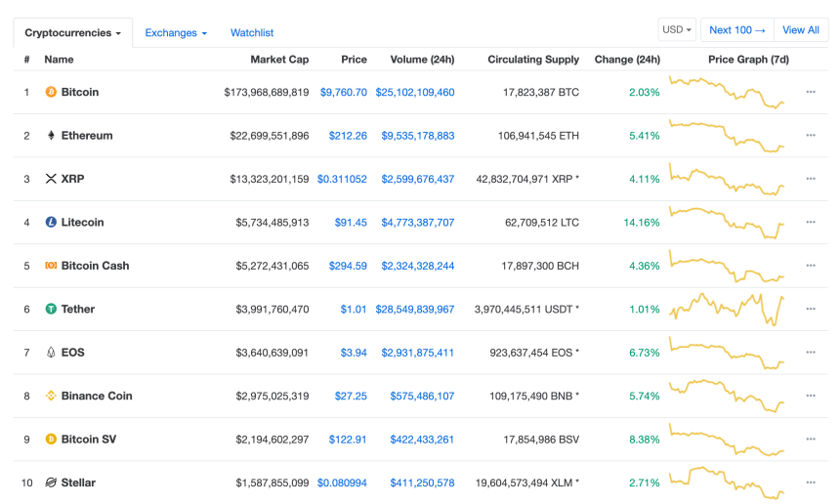Click the Bitcoin Cash logo icon
This screenshot has height=504, width=840.
click(51, 266)
